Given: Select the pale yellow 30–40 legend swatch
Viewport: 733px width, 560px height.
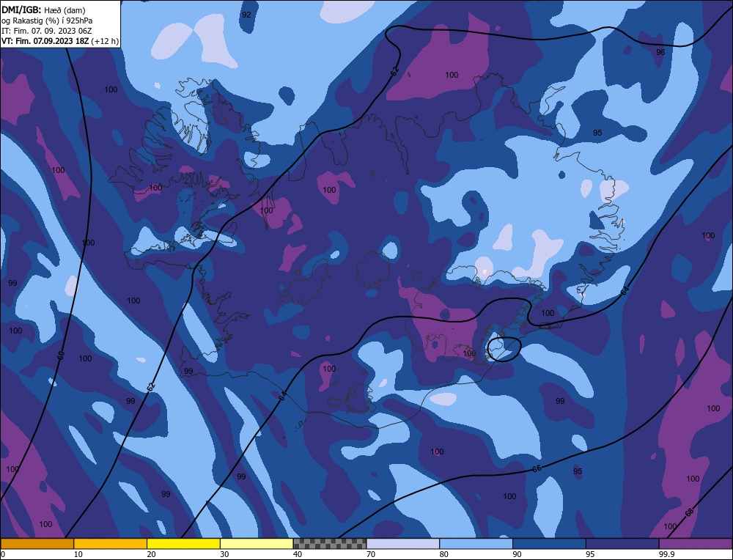Looking at the screenshot, I should pos(257,544).
